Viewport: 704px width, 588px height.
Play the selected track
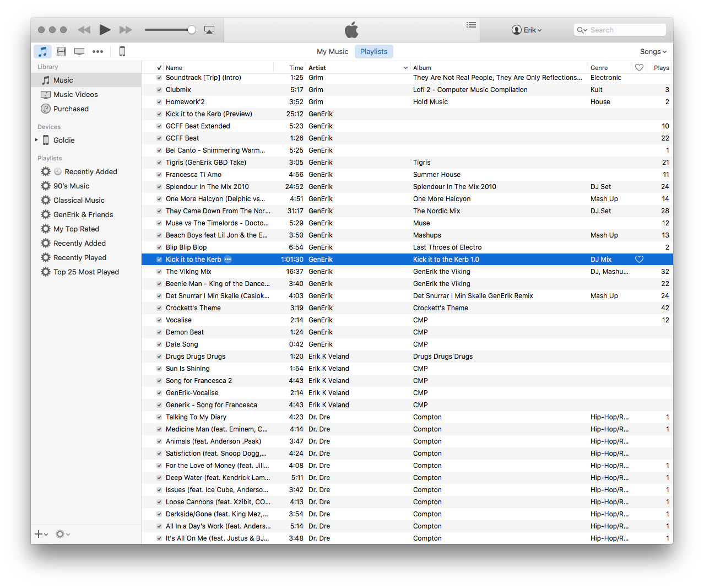[105, 30]
